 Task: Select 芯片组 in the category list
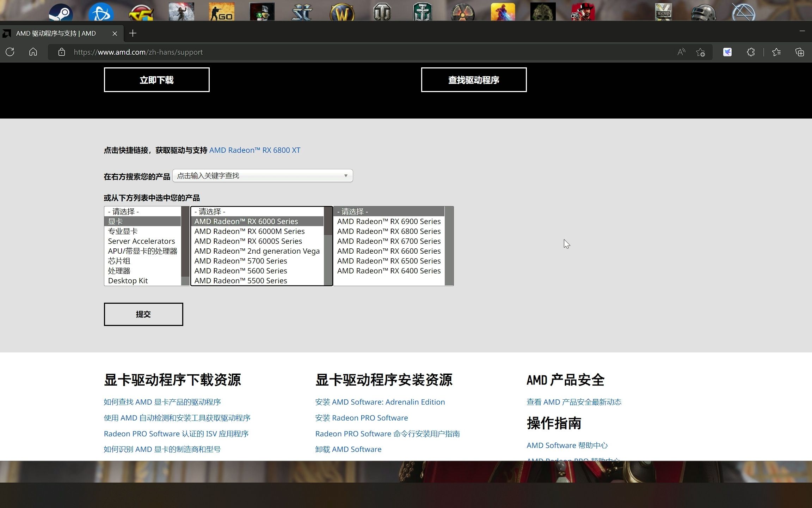point(142,261)
